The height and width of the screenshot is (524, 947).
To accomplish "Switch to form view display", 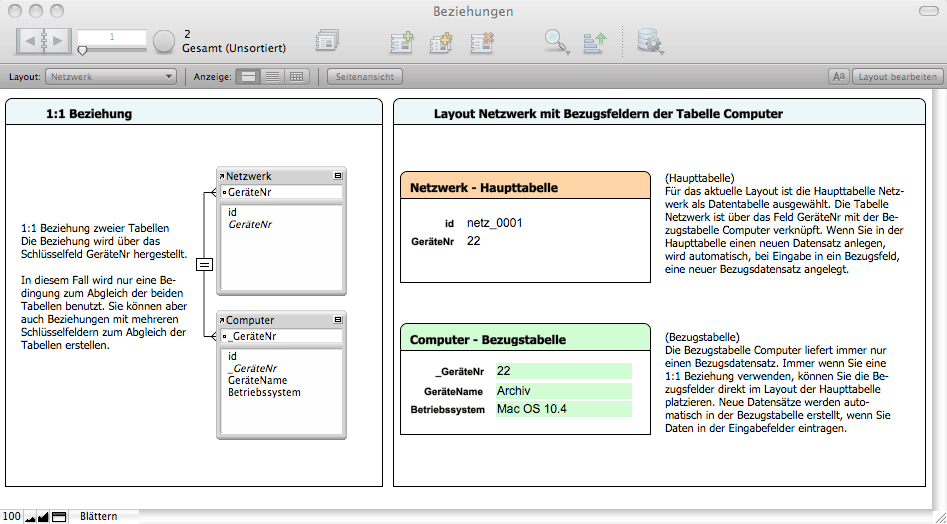I will click(249, 76).
